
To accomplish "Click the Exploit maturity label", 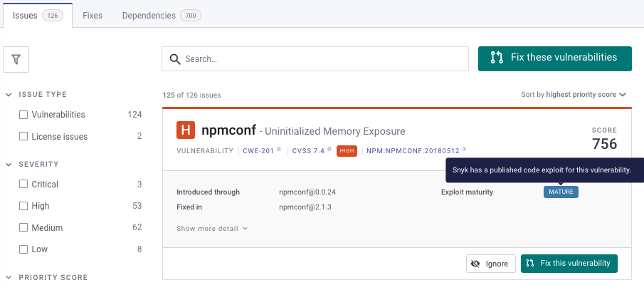I will [x=467, y=192].
